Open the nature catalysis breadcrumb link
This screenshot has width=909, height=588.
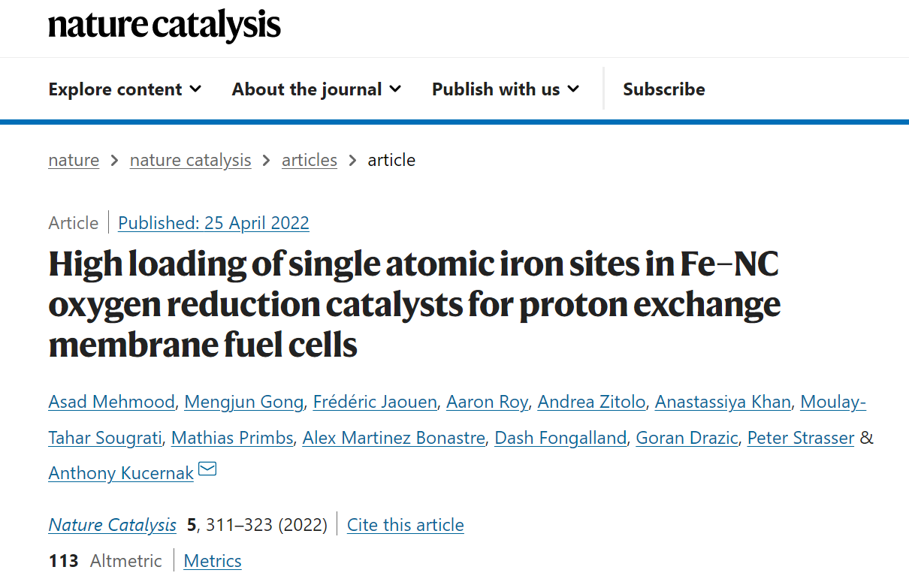coord(190,160)
